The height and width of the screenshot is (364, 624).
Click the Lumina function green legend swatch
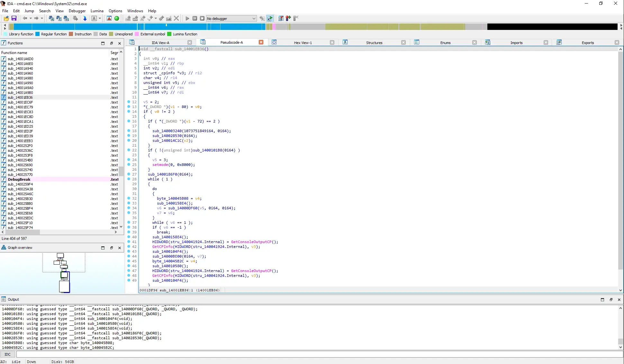click(169, 34)
